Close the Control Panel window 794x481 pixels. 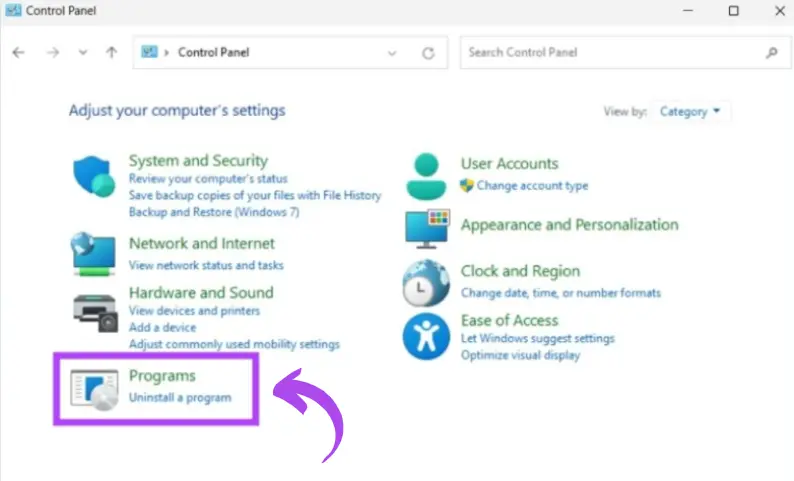(x=780, y=11)
